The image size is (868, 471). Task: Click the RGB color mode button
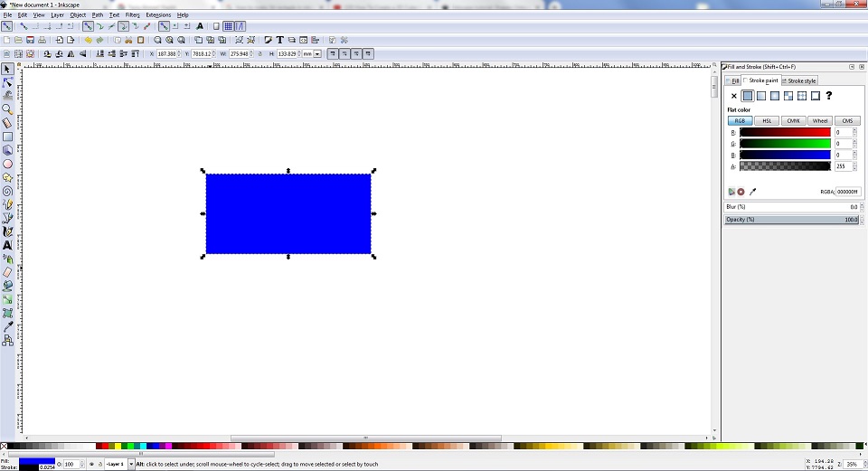[740, 120]
